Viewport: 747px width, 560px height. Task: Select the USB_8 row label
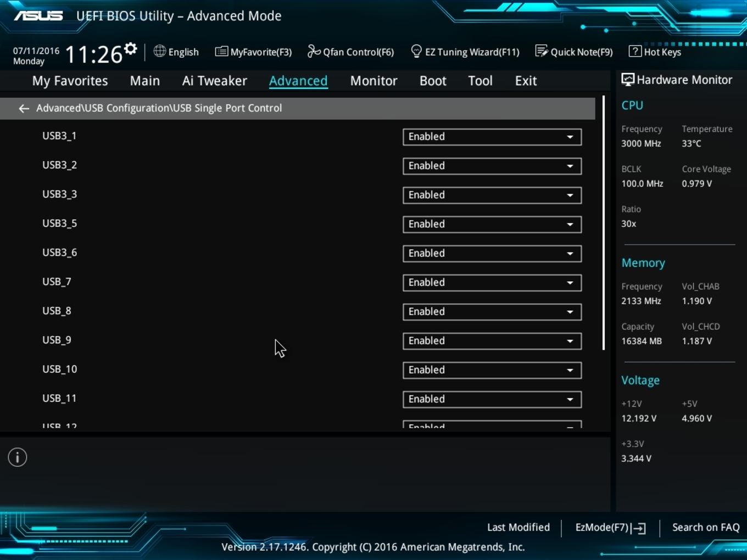click(x=57, y=311)
